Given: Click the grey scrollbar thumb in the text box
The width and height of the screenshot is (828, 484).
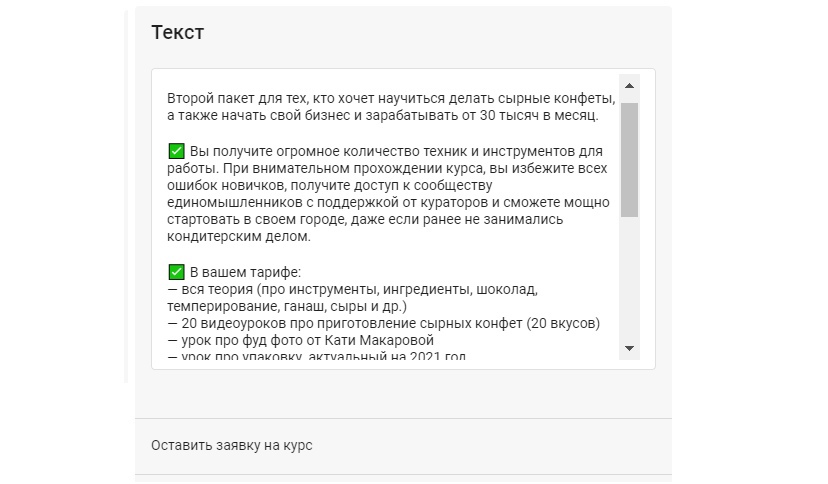Looking at the screenshot, I should (629, 160).
